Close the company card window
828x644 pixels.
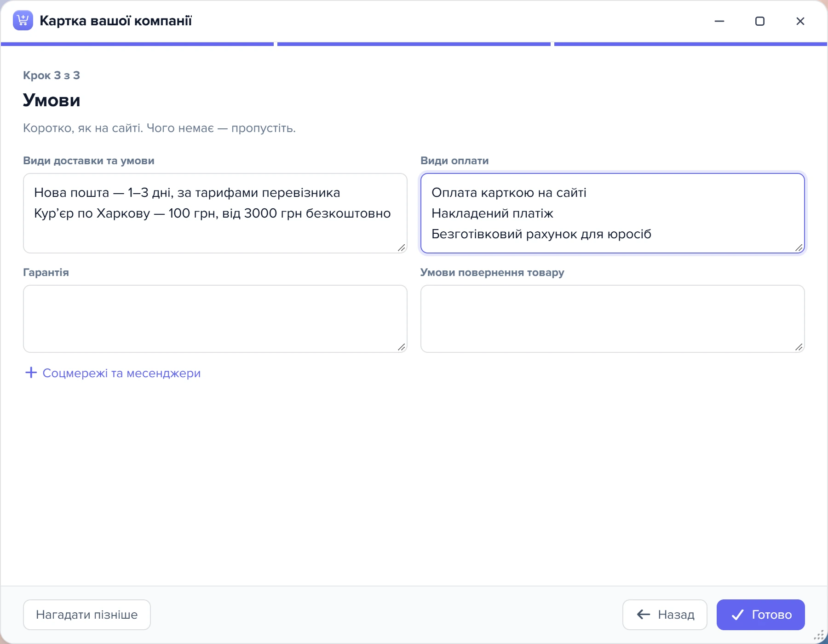pos(800,21)
